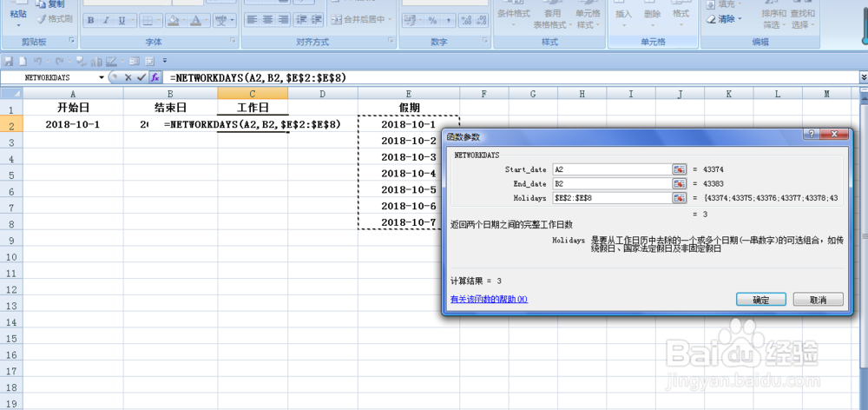Click inside the formula bar text
This screenshot has width=868, height=410.
(258, 77)
